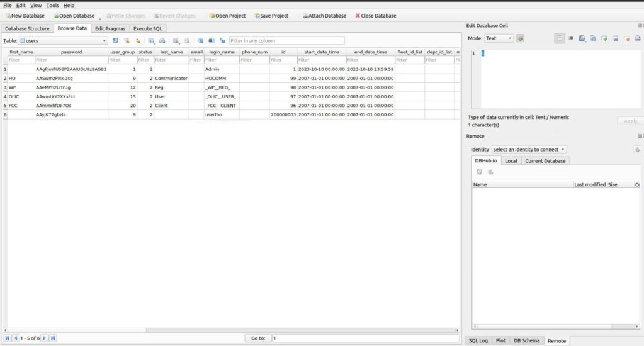The width and height of the screenshot is (644, 346).
Task: Toggle auto-switch mode next to Mode dropdown
Action: point(520,38)
